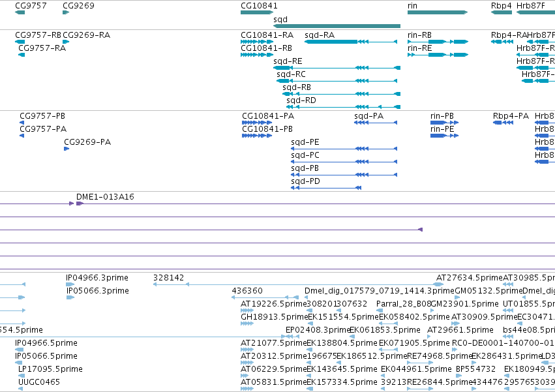Select the IP04966.5prime EST label
Image resolution: width=555 pixels, height=392 pixels.
(46, 343)
